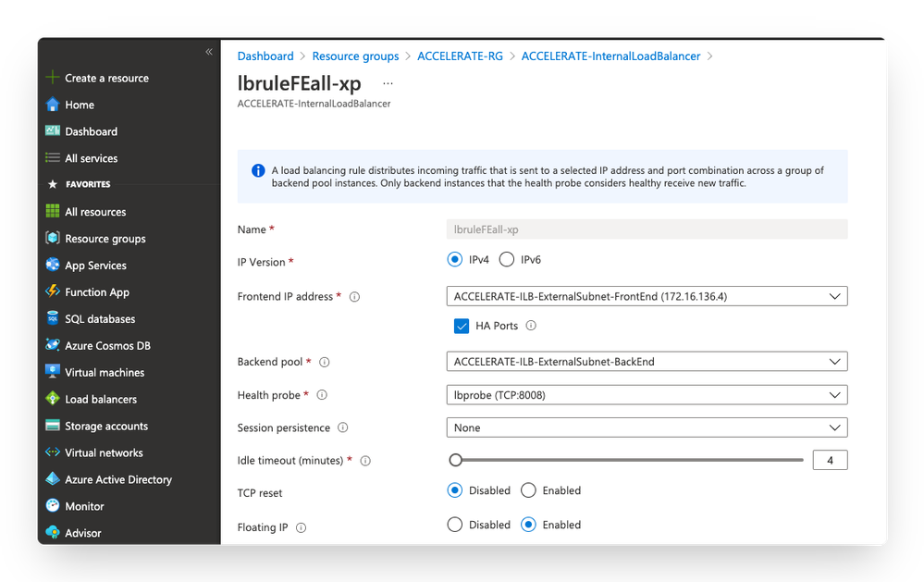Click the SQL databases icon
924x582 pixels.
point(53,318)
